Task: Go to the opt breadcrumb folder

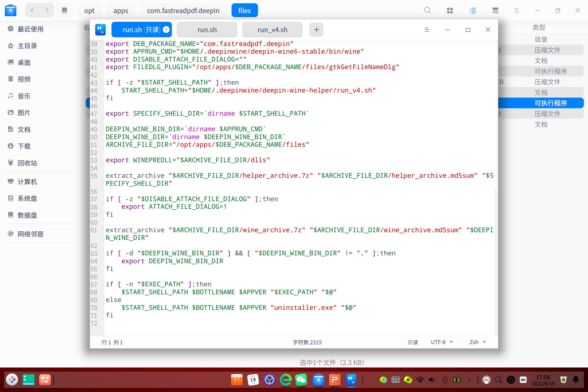Action: [x=89, y=11]
